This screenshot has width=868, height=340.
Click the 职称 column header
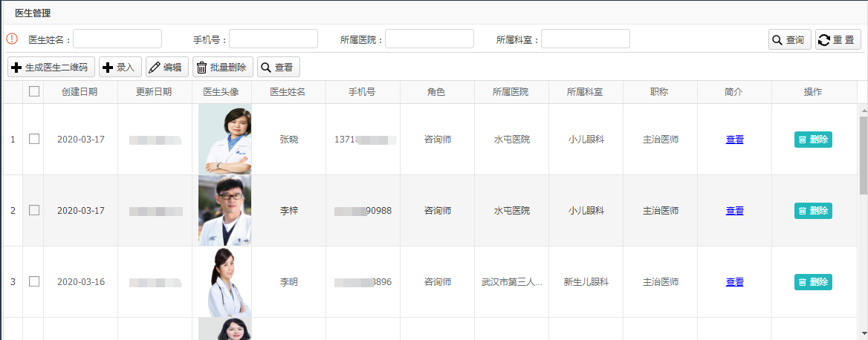660,92
